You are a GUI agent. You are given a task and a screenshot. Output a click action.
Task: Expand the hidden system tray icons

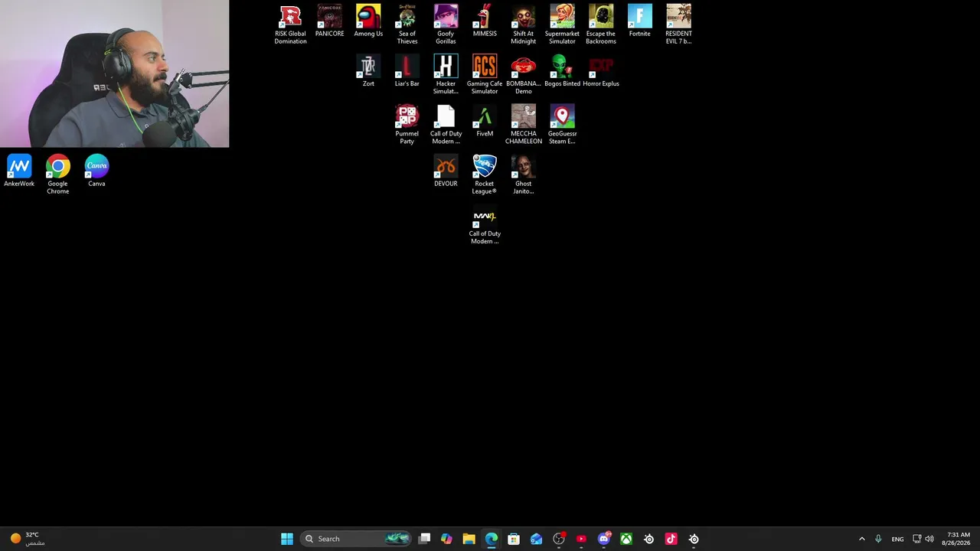[861, 539]
